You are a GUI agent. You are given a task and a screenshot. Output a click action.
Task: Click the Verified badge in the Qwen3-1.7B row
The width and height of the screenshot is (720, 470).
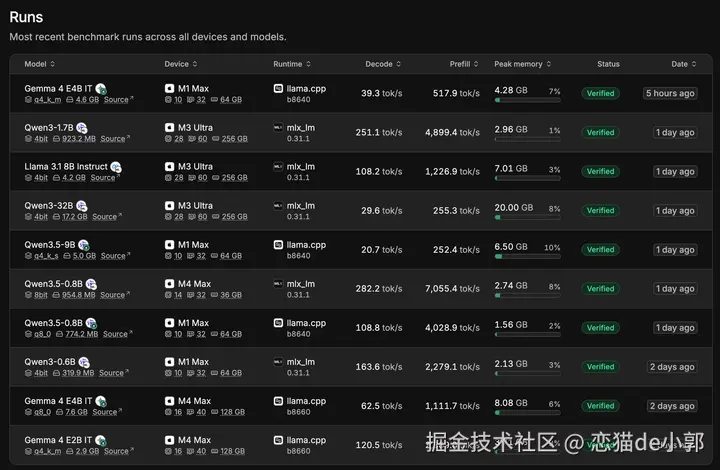pos(600,132)
